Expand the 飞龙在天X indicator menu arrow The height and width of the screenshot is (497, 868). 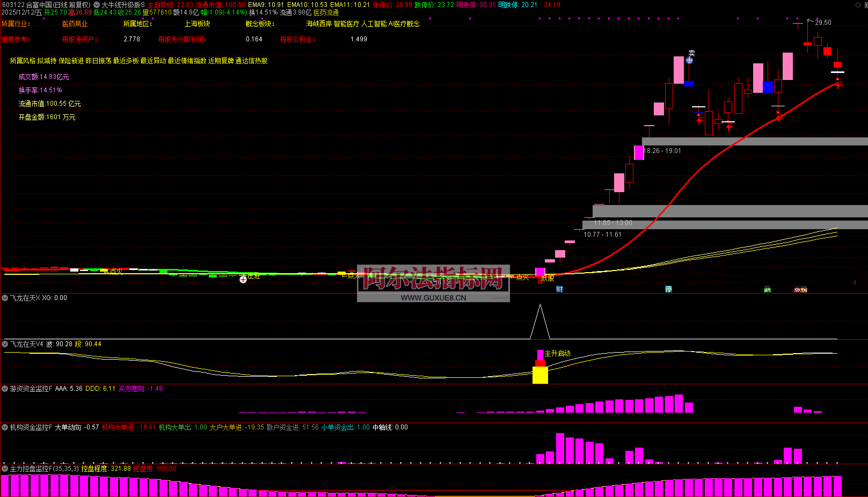tap(5, 298)
